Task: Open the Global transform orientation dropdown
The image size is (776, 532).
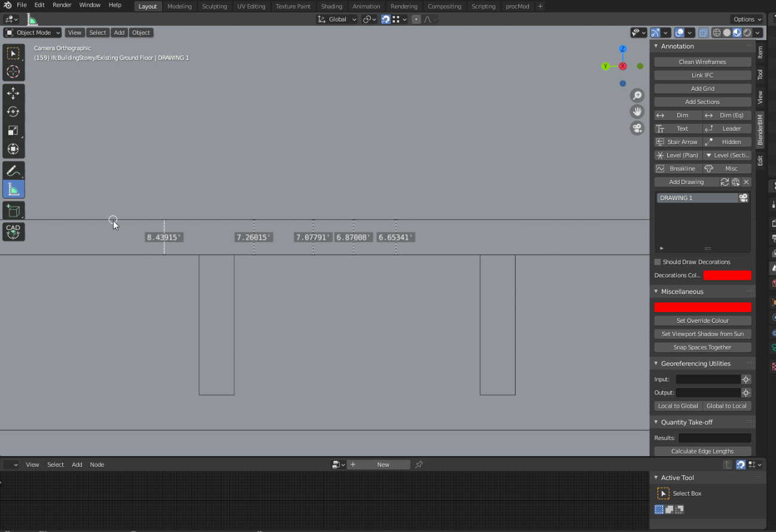Action: point(337,19)
